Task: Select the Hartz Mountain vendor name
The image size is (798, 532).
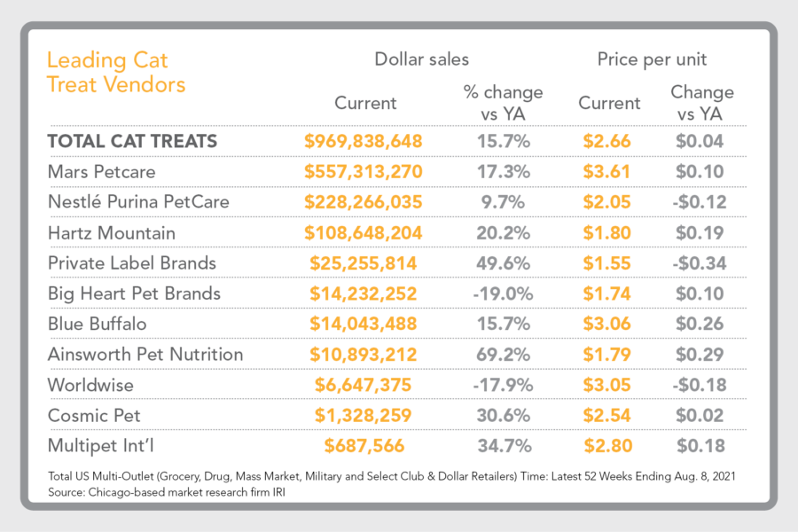Action: [x=112, y=232]
